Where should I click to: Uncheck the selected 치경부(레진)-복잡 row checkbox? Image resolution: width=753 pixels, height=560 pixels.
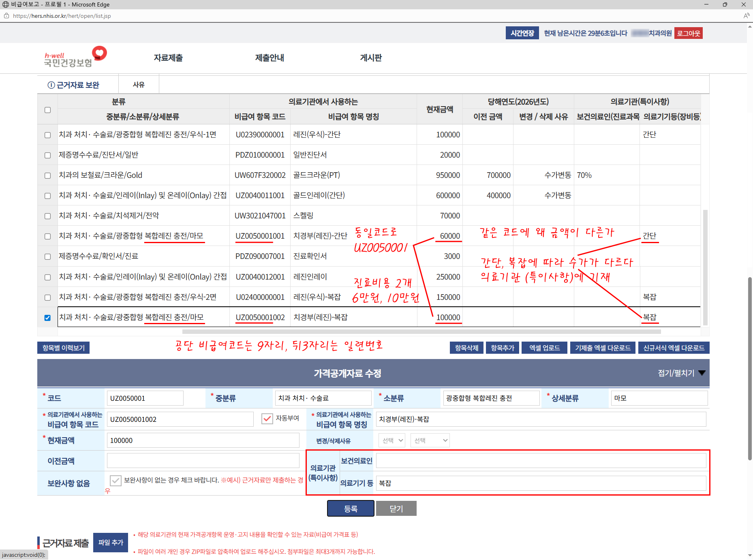click(47, 318)
